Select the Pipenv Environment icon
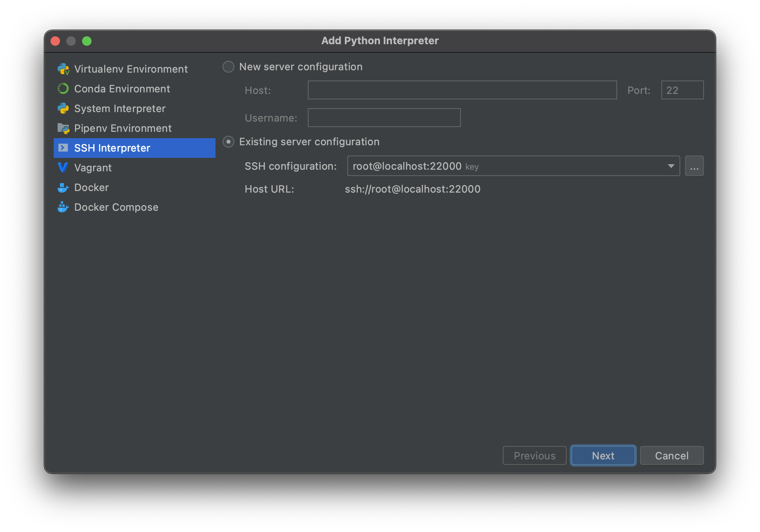 tap(64, 128)
